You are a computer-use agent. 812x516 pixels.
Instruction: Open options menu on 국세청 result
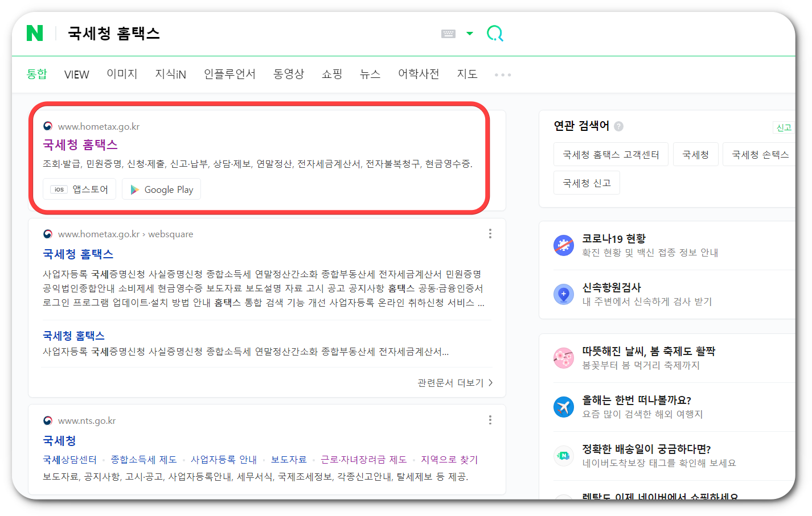(x=490, y=420)
